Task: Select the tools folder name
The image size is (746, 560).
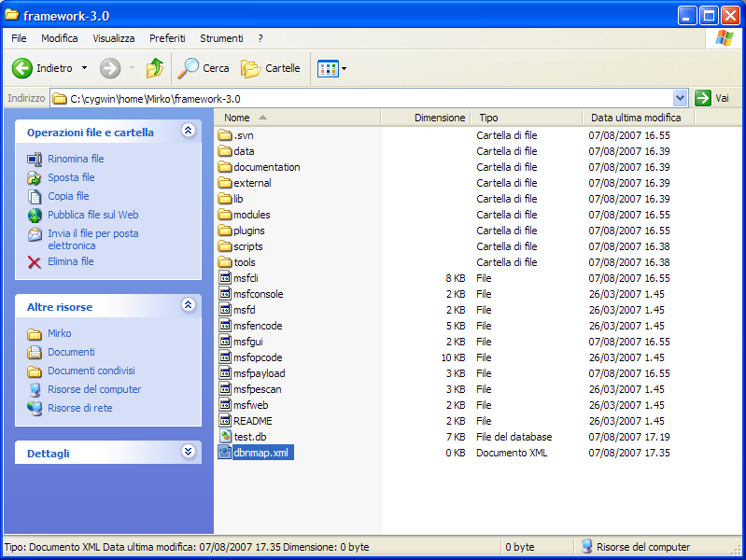Action: click(245, 262)
